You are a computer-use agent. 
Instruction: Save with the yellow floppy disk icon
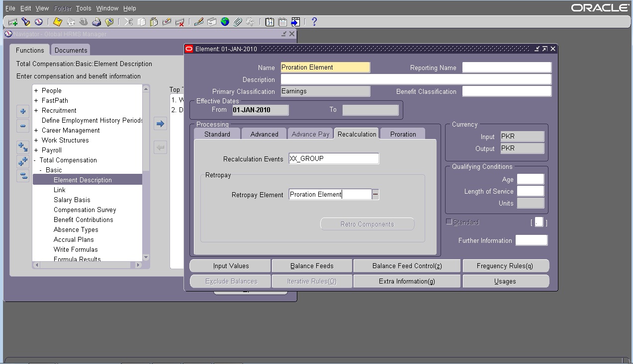[x=58, y=22]
